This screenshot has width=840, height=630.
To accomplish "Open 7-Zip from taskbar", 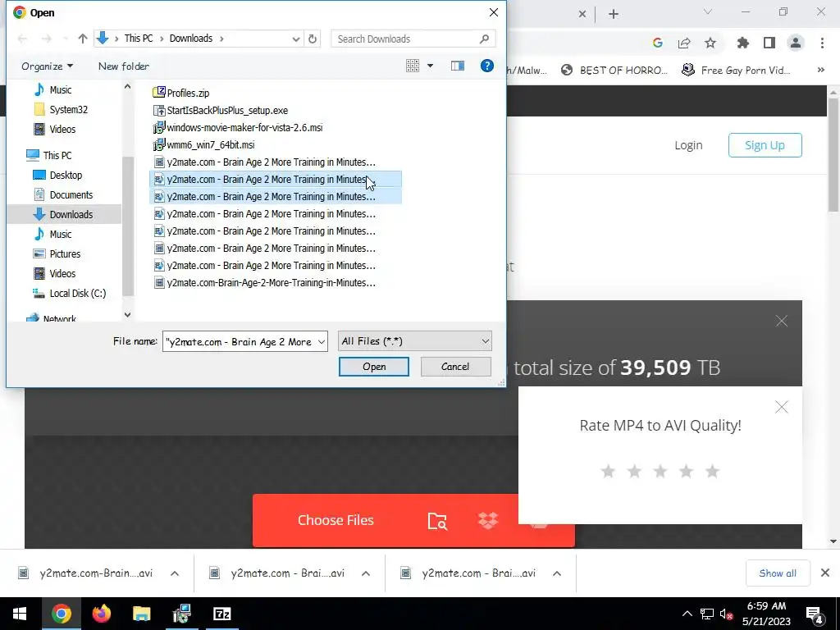I will [x=221, y=614].
